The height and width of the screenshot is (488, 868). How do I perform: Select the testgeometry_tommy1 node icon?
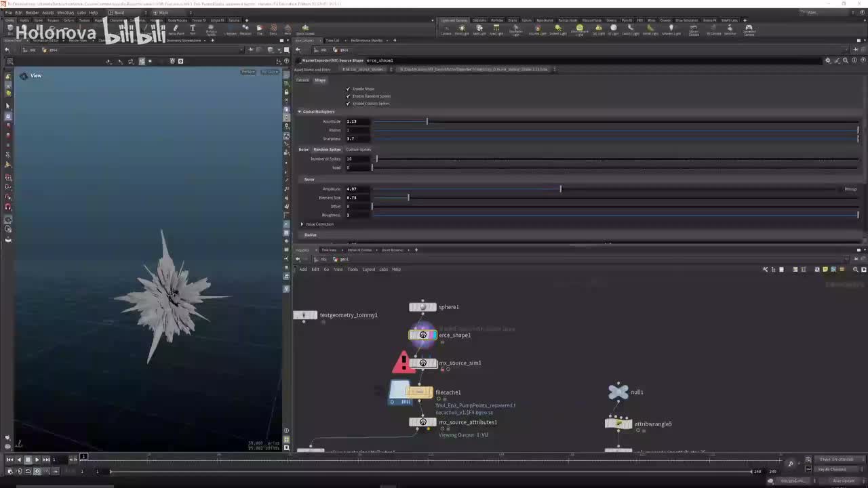coord(304,315)
